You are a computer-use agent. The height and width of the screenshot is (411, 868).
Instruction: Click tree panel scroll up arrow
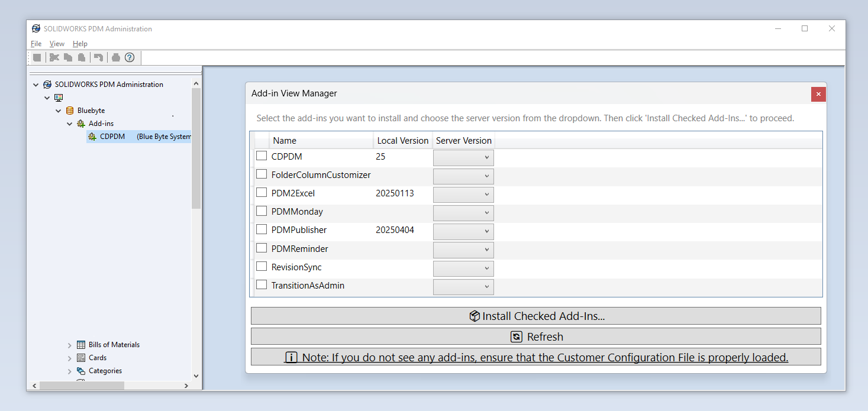pyautogui.click(x=196, y=84)
